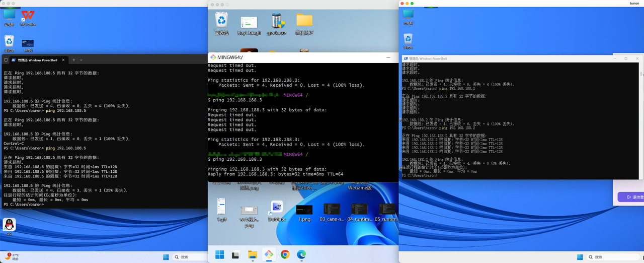Open weather widget showing 27°C
The height and width of the screenshot is (263, 644).
[x=12, y=256]
